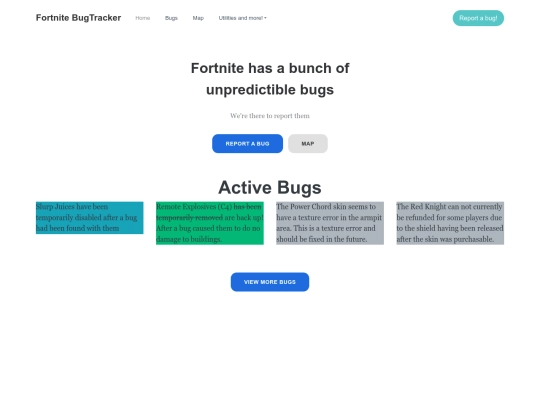Select the Red Knight refund bug card
The height and width of the screenshot is (405, 540).
(450, 223)
